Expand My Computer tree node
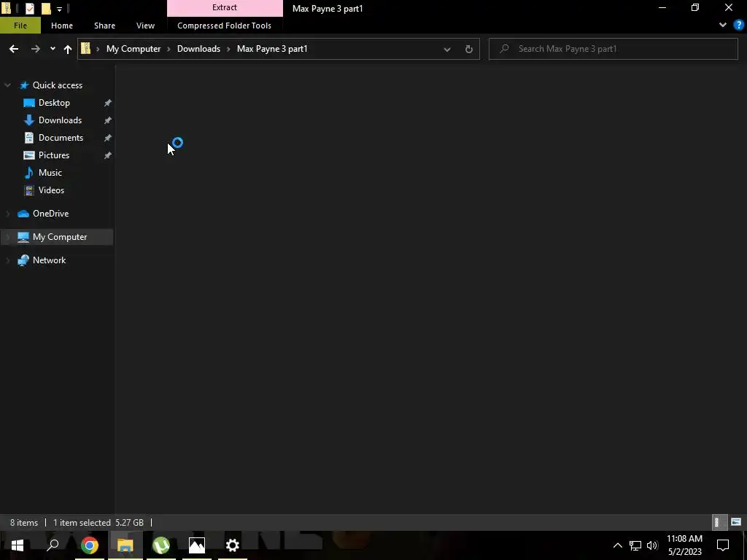The height and width of the screenshot is (560, 747). click(7, 237)
